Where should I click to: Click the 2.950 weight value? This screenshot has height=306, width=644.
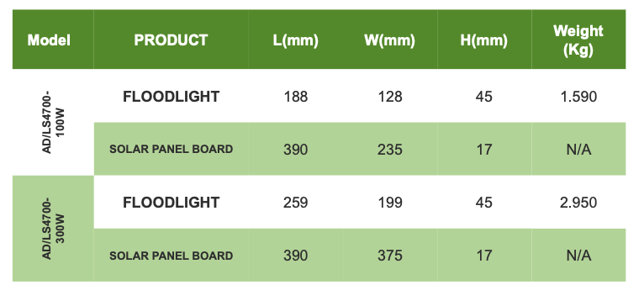(578, 203)
